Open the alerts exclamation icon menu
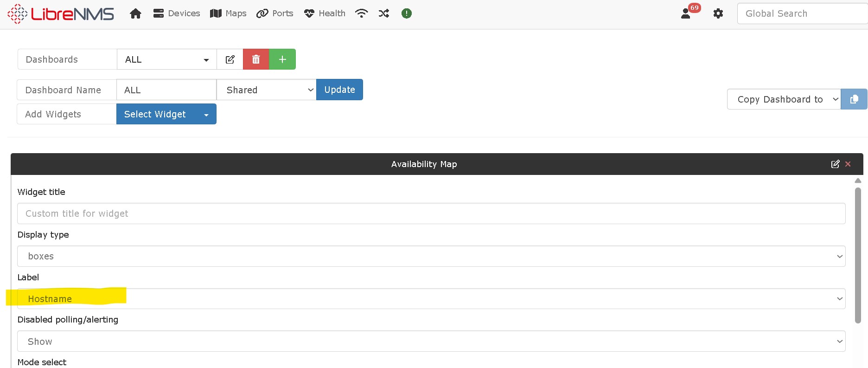The image size is (868, 368). [407, 13]
